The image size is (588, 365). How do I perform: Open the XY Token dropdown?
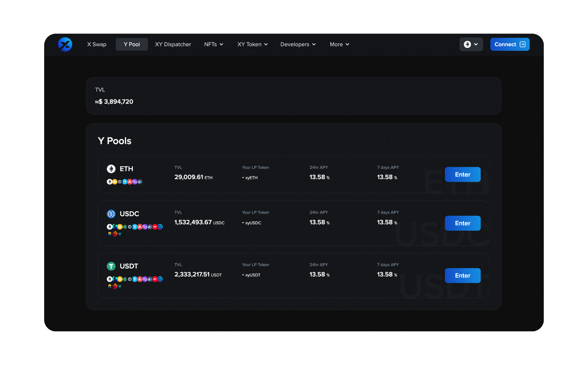(x=252, y=44)
